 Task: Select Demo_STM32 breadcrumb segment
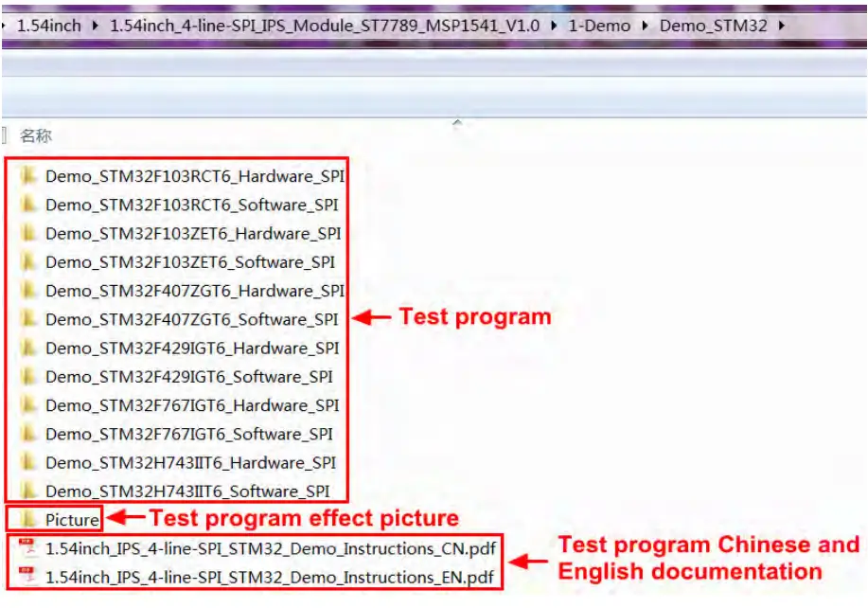point(713,26)
